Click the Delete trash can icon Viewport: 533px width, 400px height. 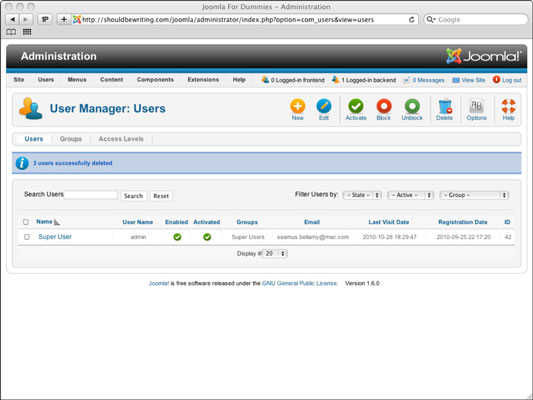click(445, 106)
